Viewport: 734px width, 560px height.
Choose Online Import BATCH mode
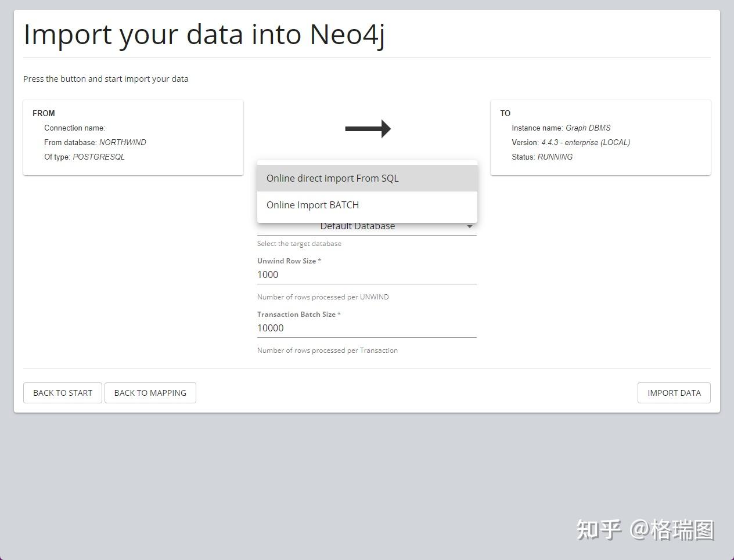tap(312, 205)
